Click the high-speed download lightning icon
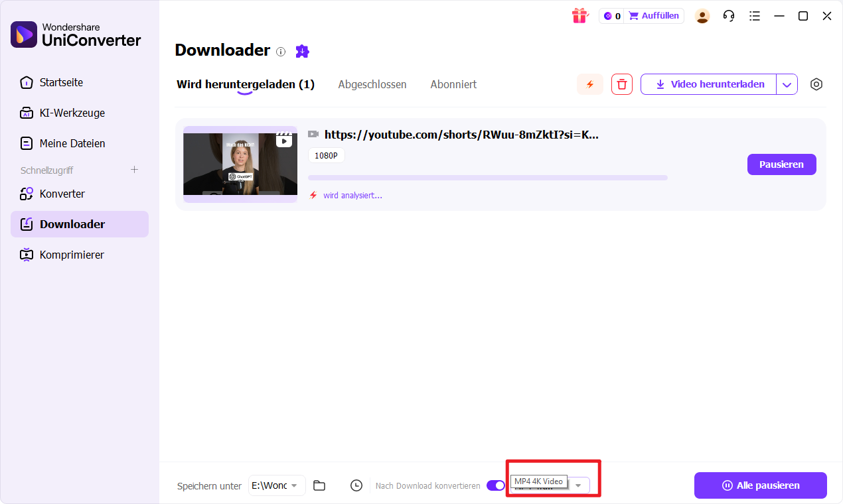The image size is (843, 504). tap(589, 84)
